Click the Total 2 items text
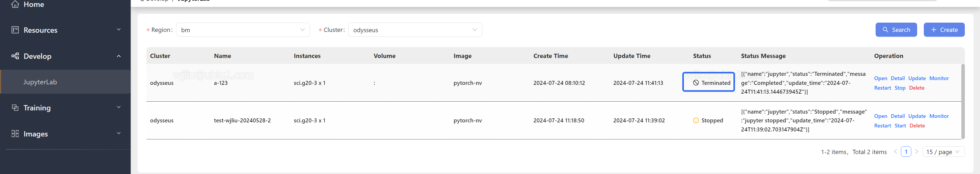The width and height of the screenshot is (980, 174). (869, 152)
